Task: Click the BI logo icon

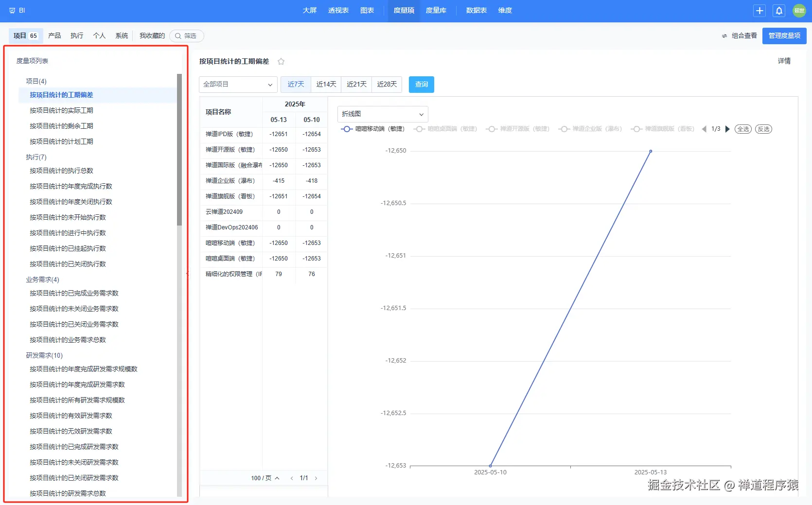Action: 12,10
